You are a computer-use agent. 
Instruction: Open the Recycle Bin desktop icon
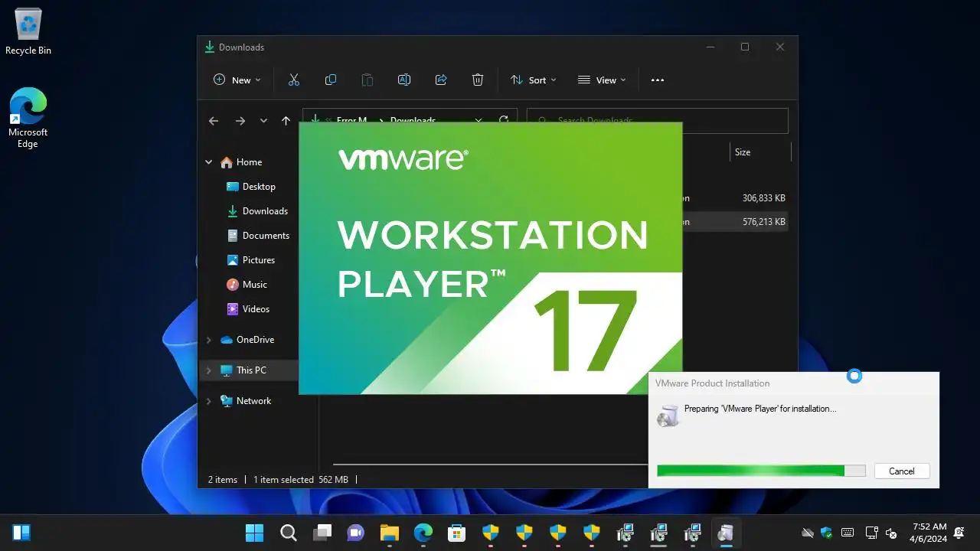point(28,32)
